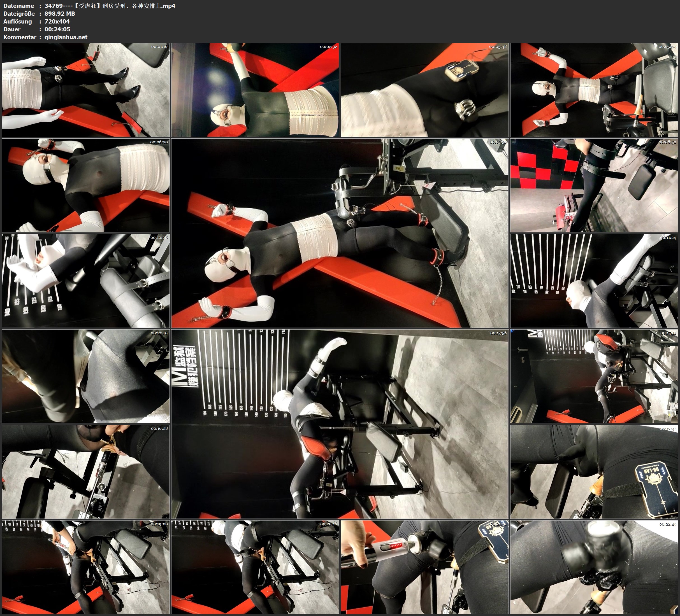Screen dimensions: 680x616
Task: Select the frame marked 00:02:32
Action: click(x=255, y=90)
